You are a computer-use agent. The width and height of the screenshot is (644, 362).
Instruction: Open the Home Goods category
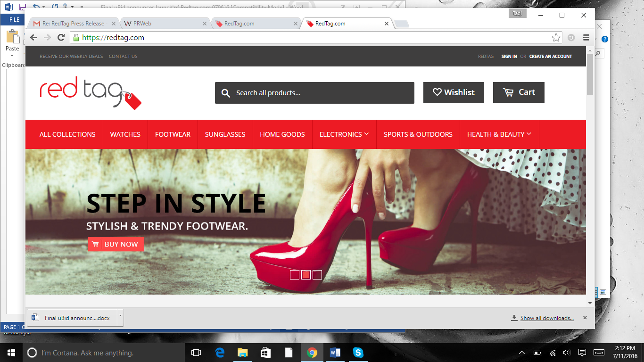point(282,134)
